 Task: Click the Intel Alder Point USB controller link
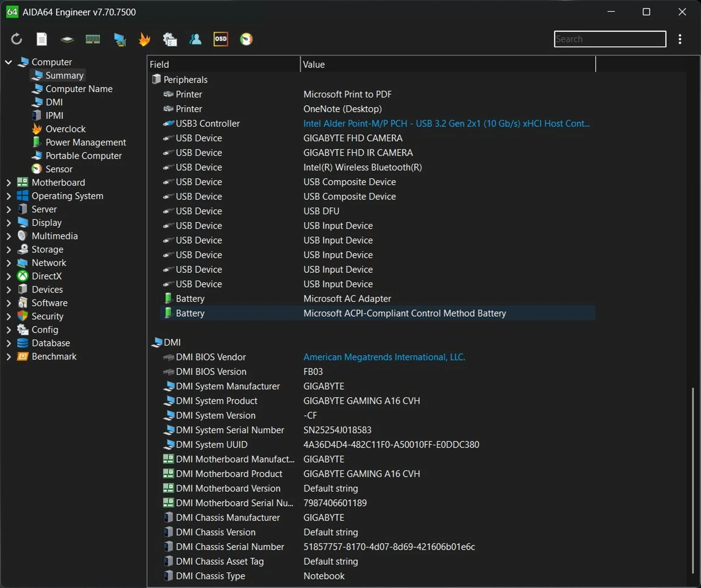446,123
